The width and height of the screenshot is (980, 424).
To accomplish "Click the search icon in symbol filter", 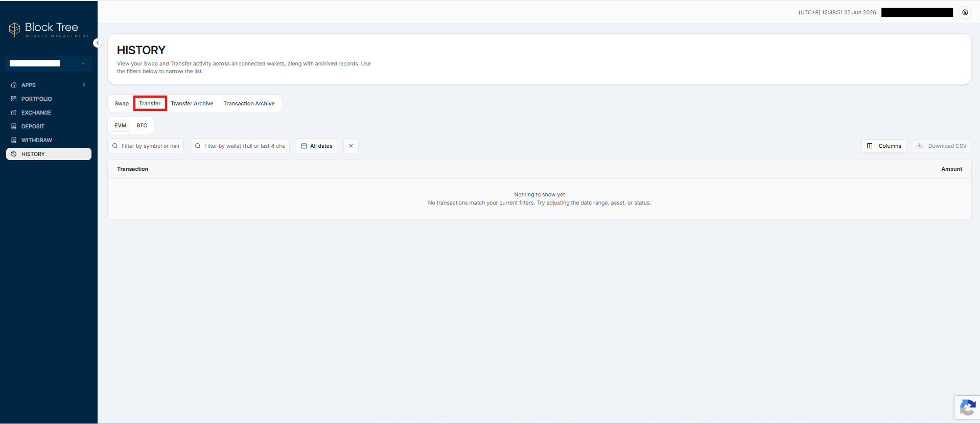I will pos(115,146).
